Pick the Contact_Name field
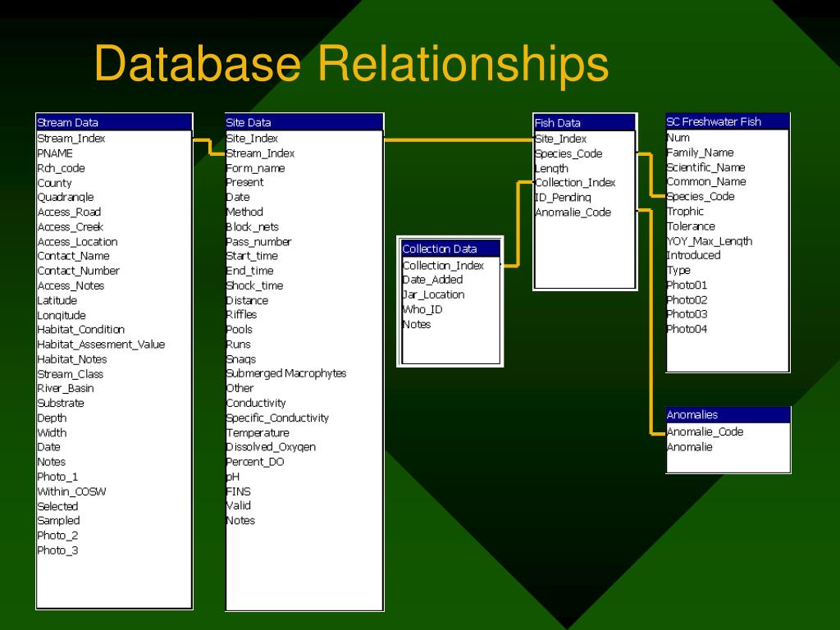The height and width of the screenshot is (630, 840). click(x=73, y=256)
